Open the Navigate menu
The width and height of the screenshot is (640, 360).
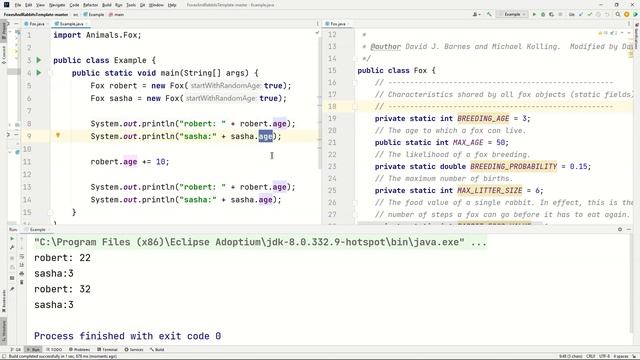click(57, 5)
